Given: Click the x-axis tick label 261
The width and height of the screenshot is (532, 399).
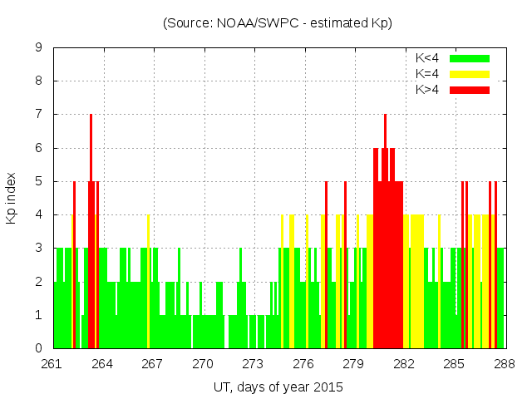Looking at the screenshot, I should (52, 364).
